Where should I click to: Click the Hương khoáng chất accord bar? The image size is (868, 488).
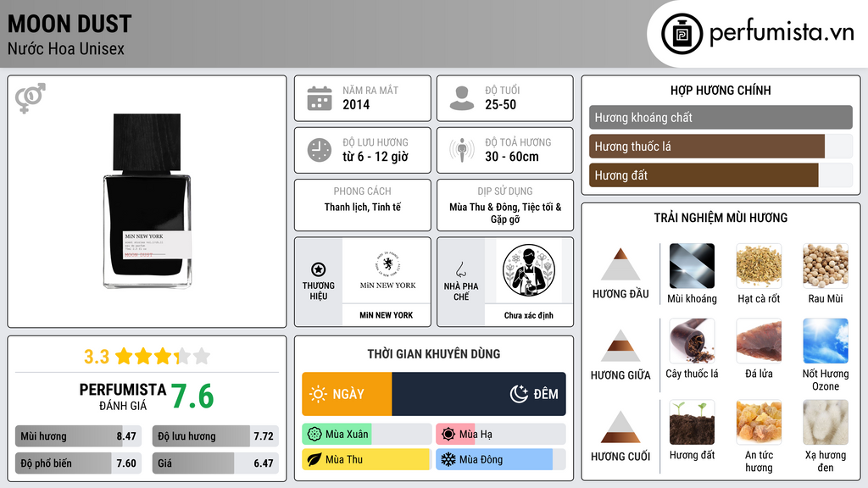click(x=721, y=117)
